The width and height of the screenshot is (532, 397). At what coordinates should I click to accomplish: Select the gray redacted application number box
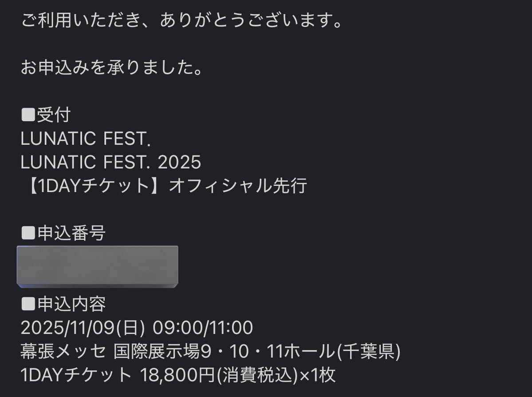coord(97,266)
